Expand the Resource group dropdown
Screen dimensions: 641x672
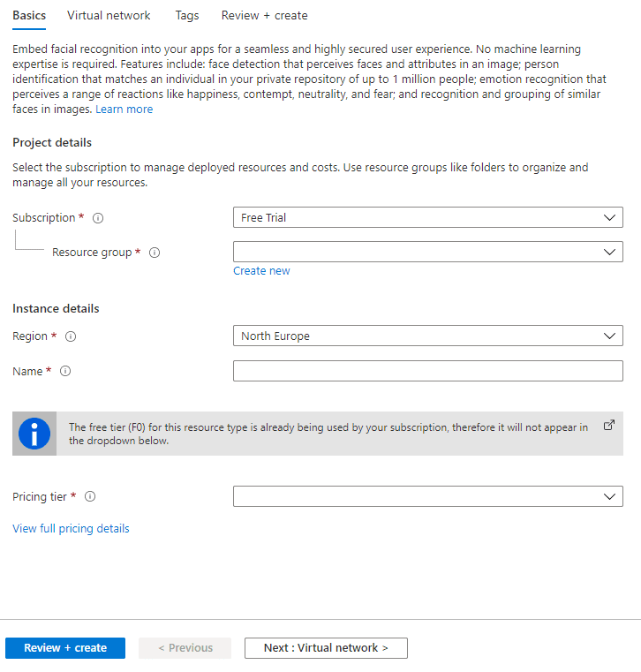(427, 252)
